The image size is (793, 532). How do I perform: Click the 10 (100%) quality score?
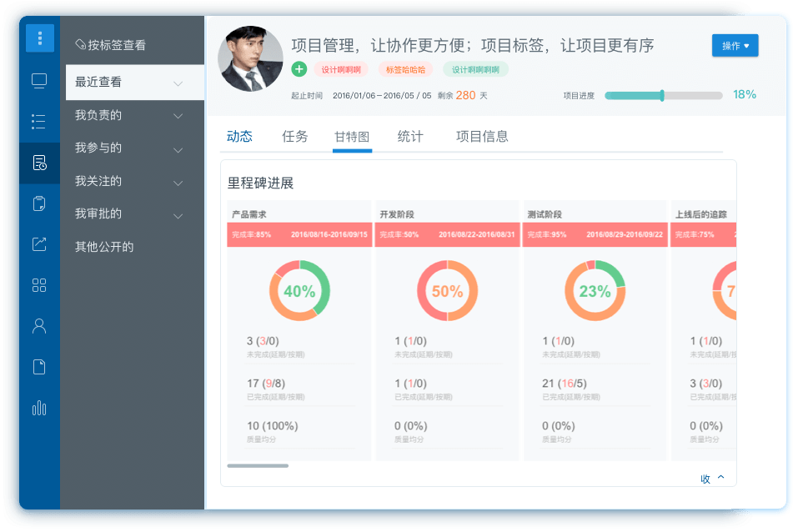pyautogui.click(x=272, y=426)
